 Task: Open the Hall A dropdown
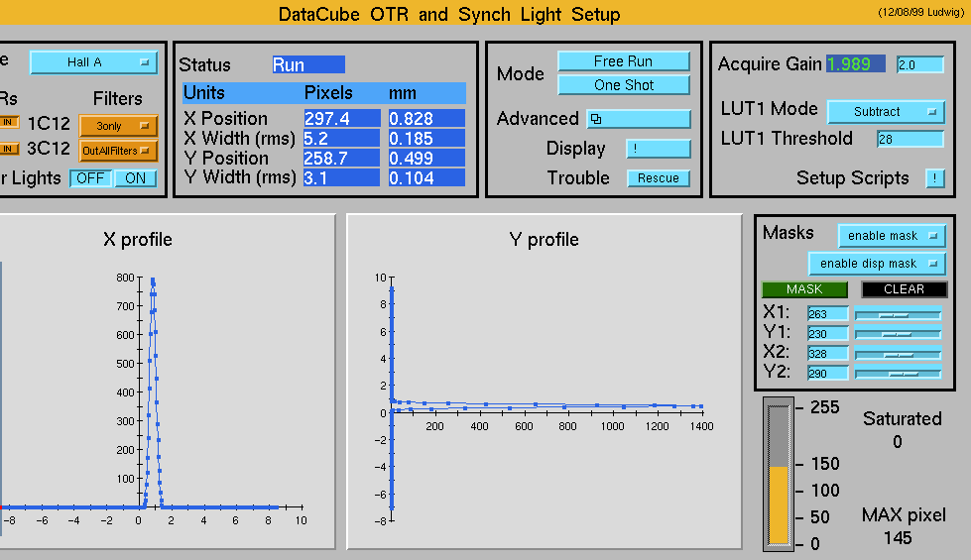point(93,62)
